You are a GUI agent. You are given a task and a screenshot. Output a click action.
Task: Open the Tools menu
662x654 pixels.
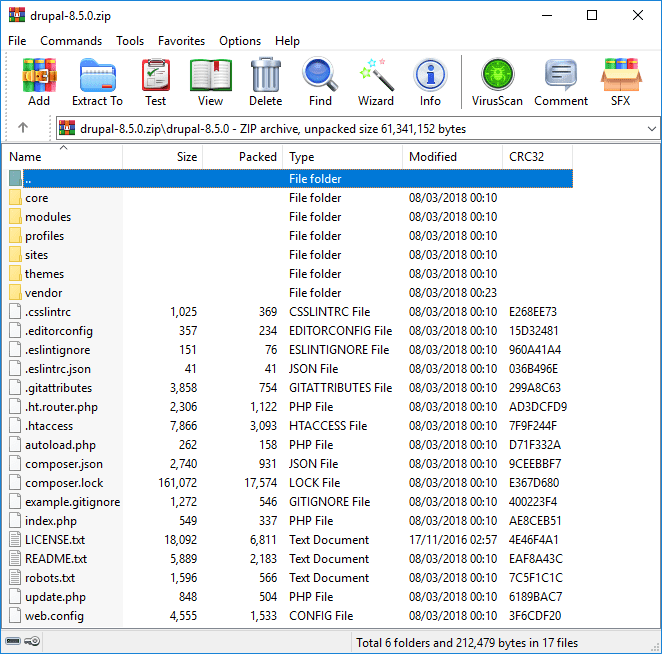click(x=130, y=41)
